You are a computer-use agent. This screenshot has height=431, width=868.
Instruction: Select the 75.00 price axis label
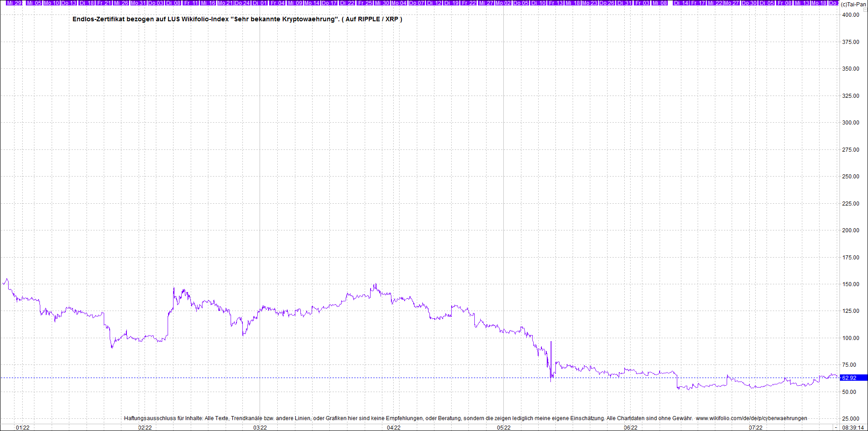tap(849, 365)
